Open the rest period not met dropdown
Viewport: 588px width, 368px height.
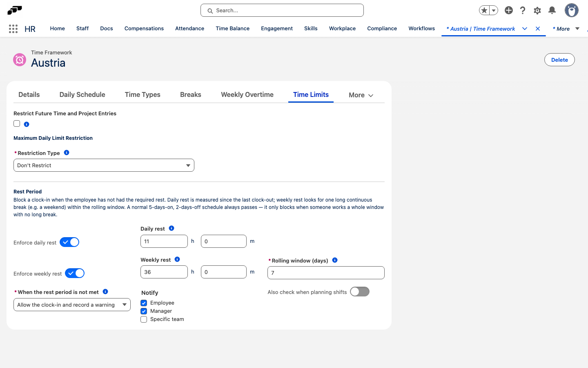(72, 305)
